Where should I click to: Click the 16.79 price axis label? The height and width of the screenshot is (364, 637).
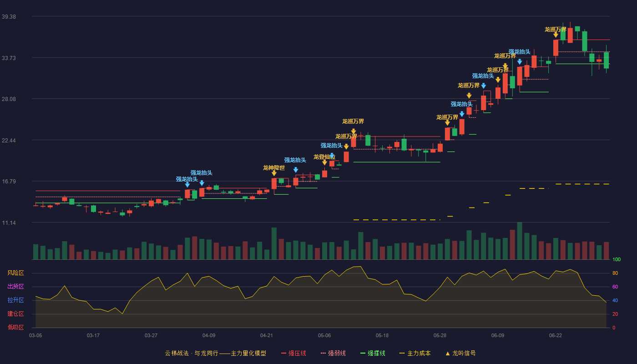(9, 181)
